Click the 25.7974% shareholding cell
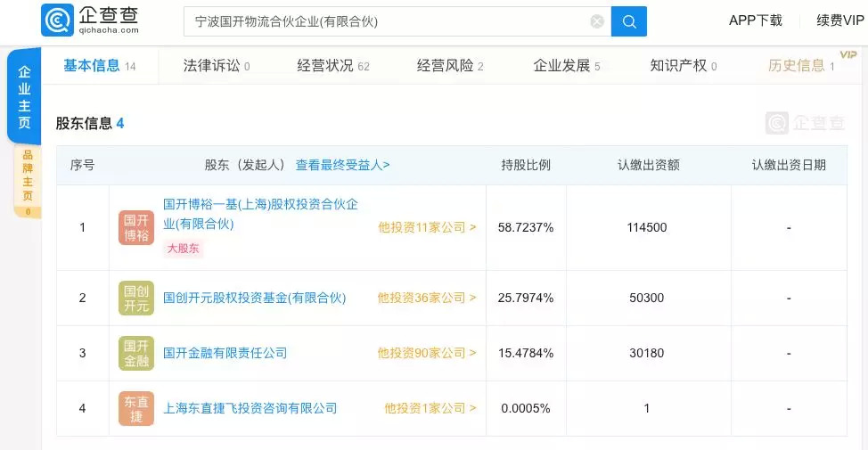Screen dimensions: 868x450 [526, 298]
